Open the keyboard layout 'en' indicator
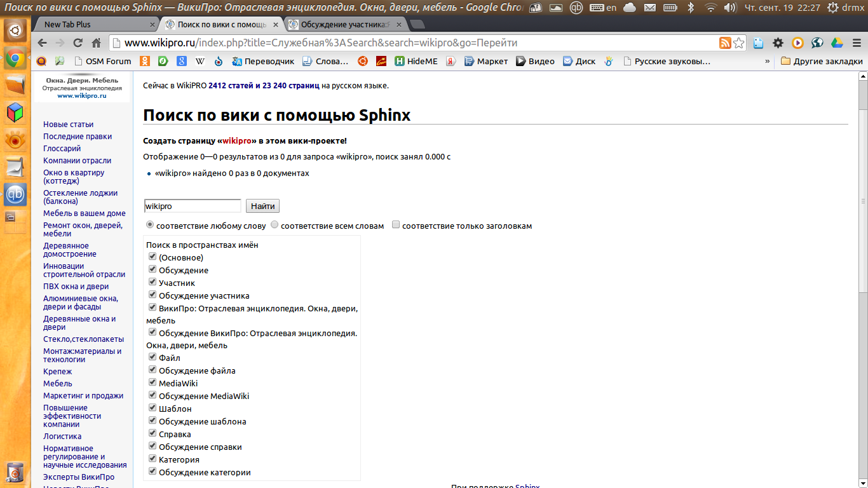The image size is (868, 488). 603,8
